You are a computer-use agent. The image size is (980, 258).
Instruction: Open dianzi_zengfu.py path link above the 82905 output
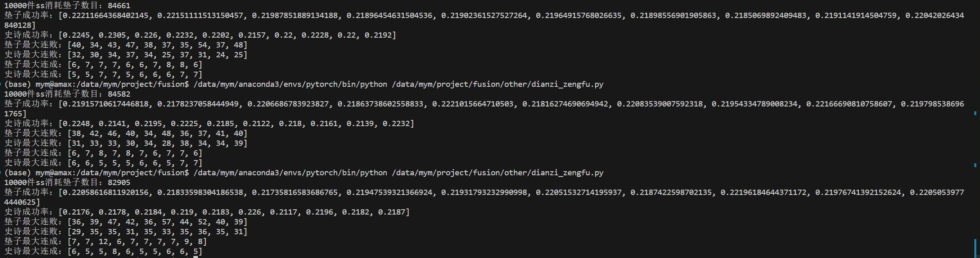pyautogui.click(x=498, y=173)
